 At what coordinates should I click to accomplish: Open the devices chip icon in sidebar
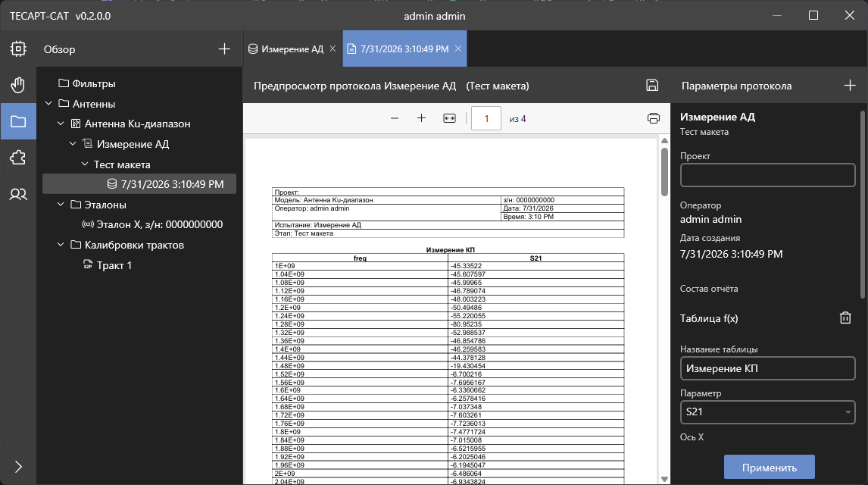tap(18, 48)
